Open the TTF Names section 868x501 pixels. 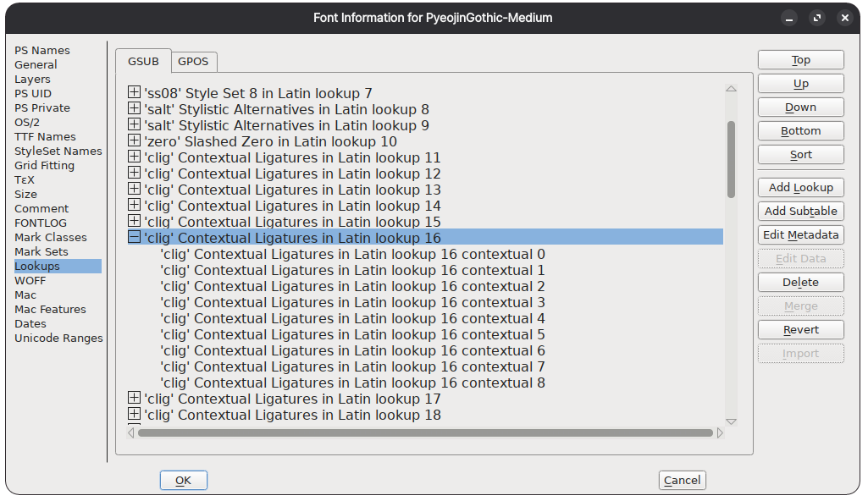pos(45,136)
